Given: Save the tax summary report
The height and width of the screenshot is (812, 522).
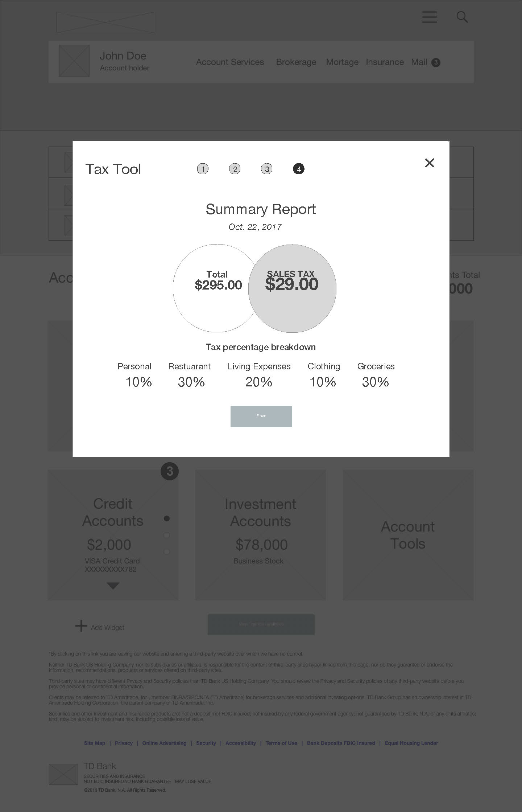Looking at the screenshot, I should [261, 416].
